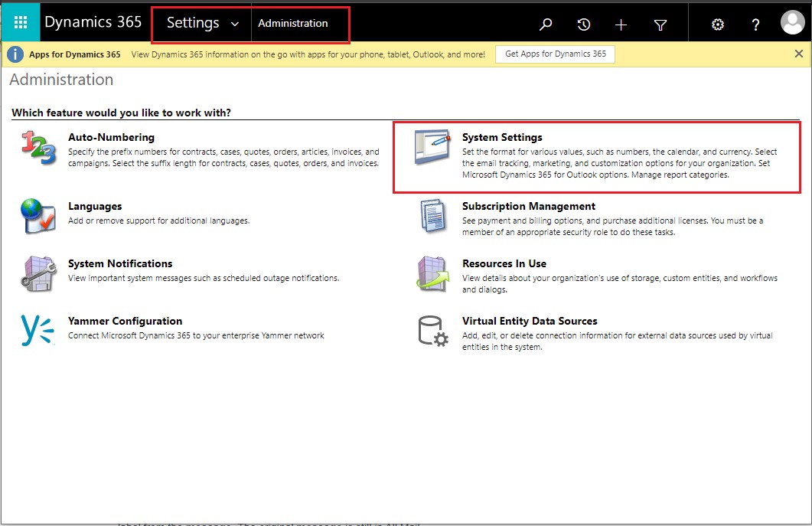Click 'View details about your organization's use' description
Image resolution: width=812 pixels, height=526 pixels.
coord(620,284)
